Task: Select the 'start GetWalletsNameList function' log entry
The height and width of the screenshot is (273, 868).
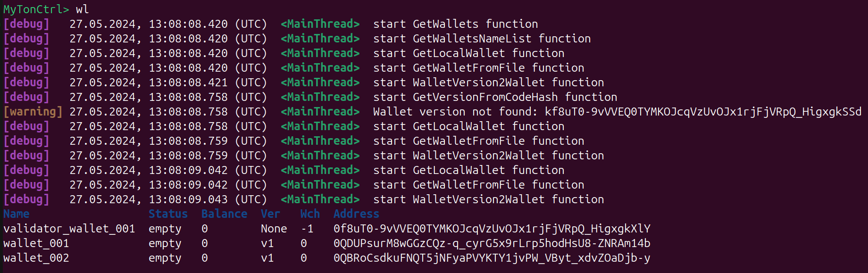Action: tap(482, 39)
